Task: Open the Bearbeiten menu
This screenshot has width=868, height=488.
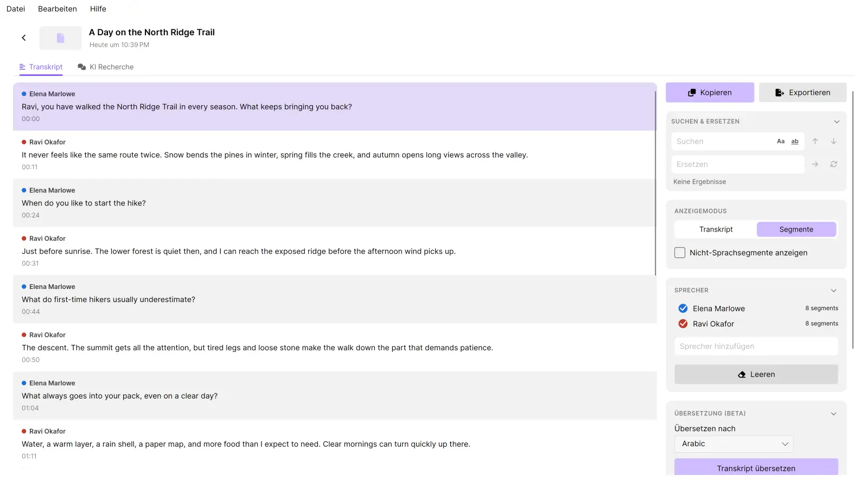Action: pos(58,9)
